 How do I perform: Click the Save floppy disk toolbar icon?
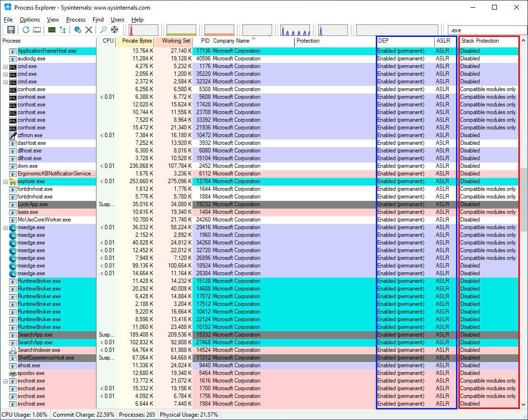click(11, 30)
